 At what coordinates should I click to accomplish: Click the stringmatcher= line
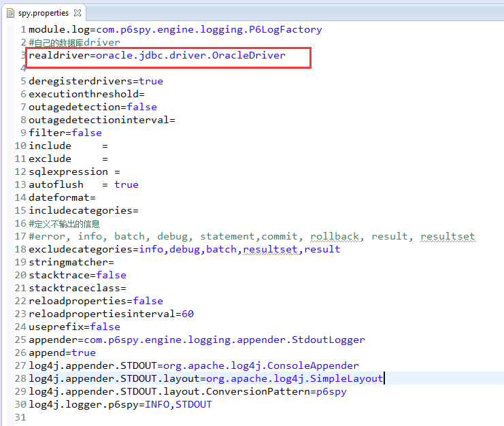pos(71,263)
